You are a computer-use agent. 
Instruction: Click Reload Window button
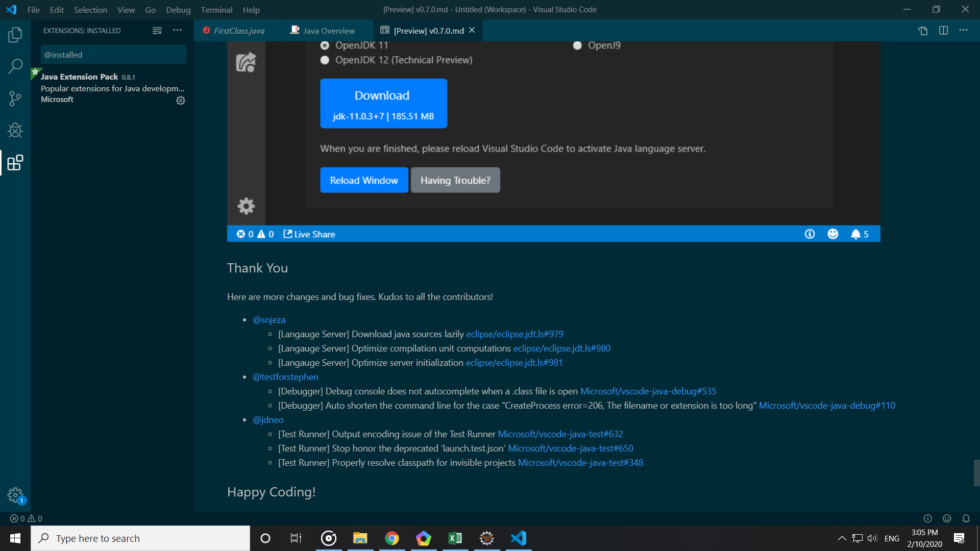coord(364,180)
